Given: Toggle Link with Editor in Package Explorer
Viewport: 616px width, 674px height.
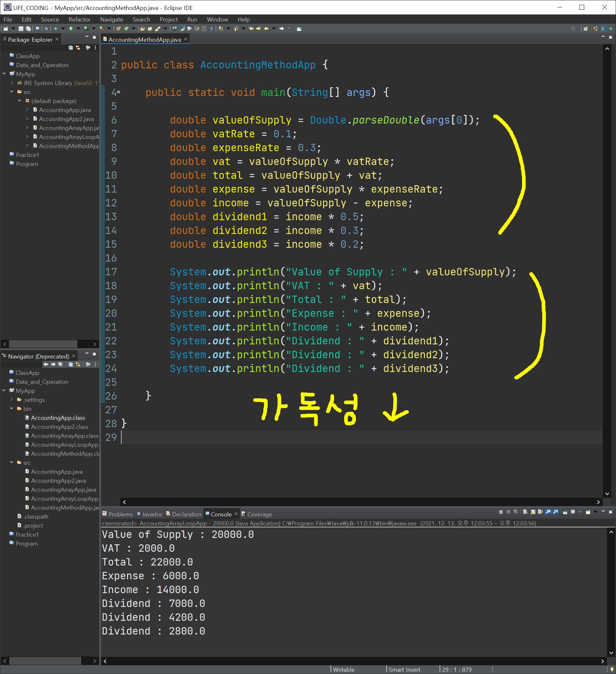Looking at the screenshot, I should click(78, 48).
